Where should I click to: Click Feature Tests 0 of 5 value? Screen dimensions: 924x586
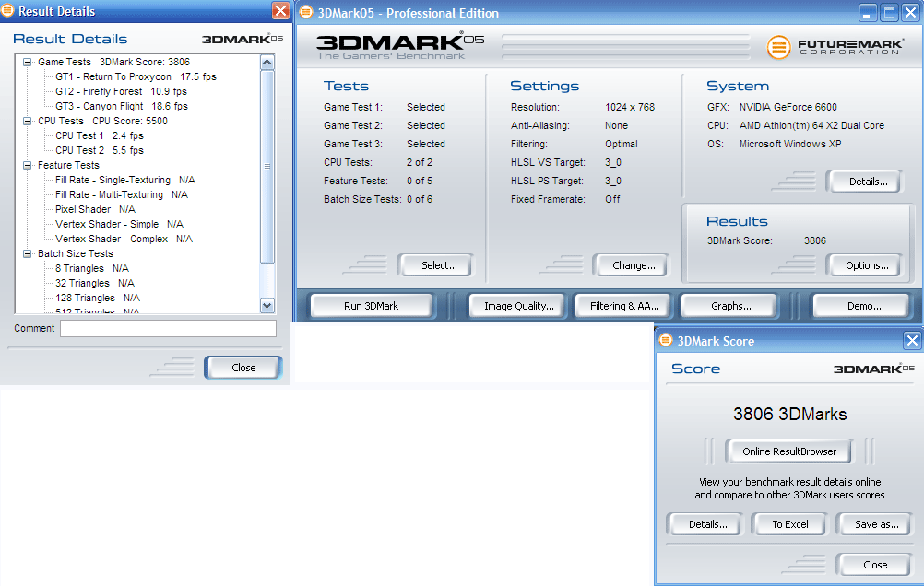click(x=419, y=181)
